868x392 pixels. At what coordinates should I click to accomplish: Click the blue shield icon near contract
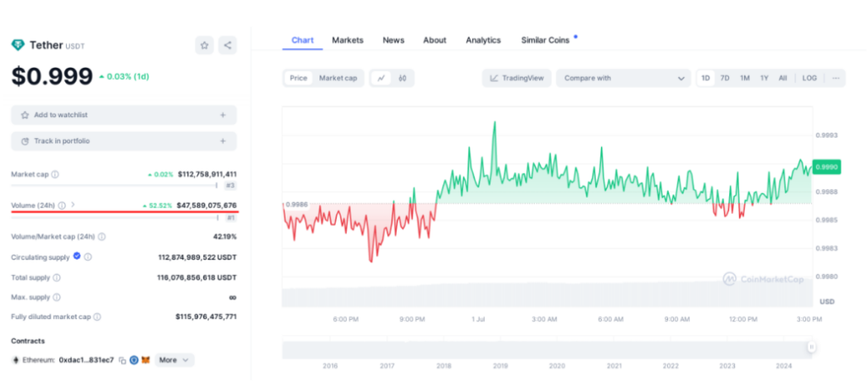[134, 360]
